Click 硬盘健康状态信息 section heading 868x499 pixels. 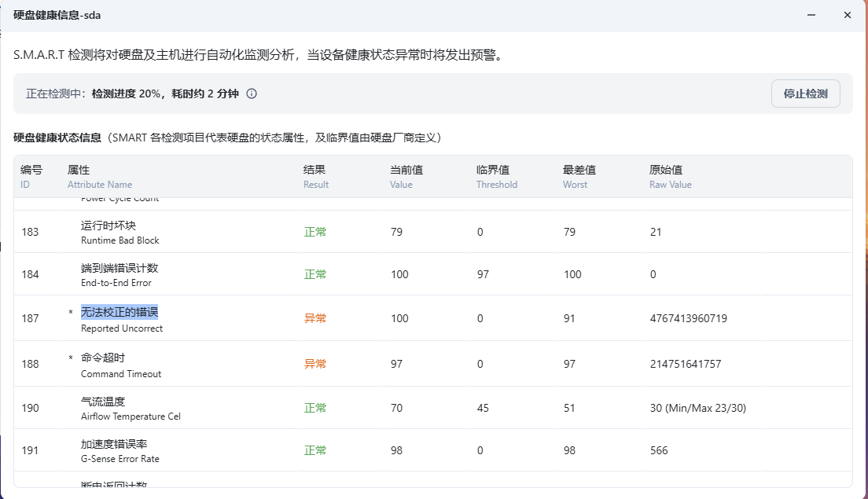click(57, 138)
